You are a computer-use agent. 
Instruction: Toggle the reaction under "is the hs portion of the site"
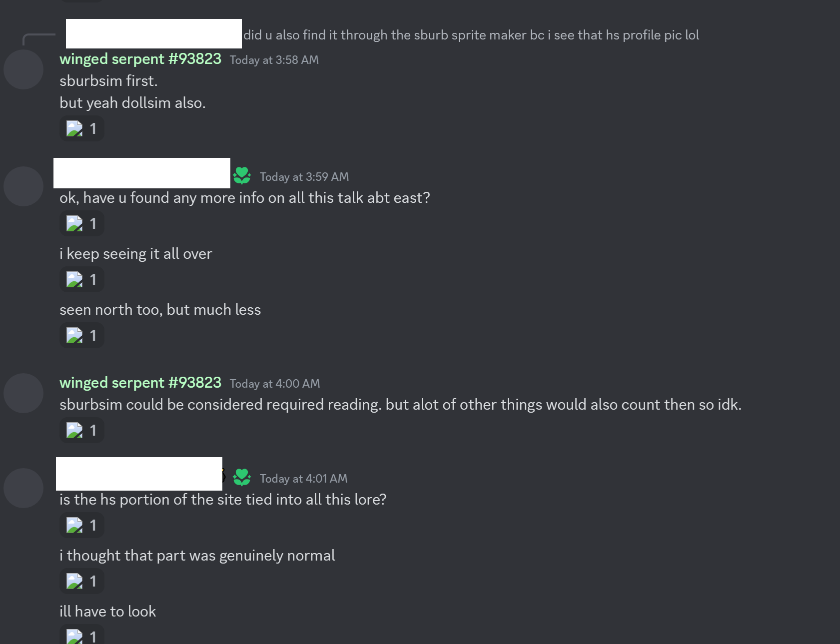tap(82, 526)
